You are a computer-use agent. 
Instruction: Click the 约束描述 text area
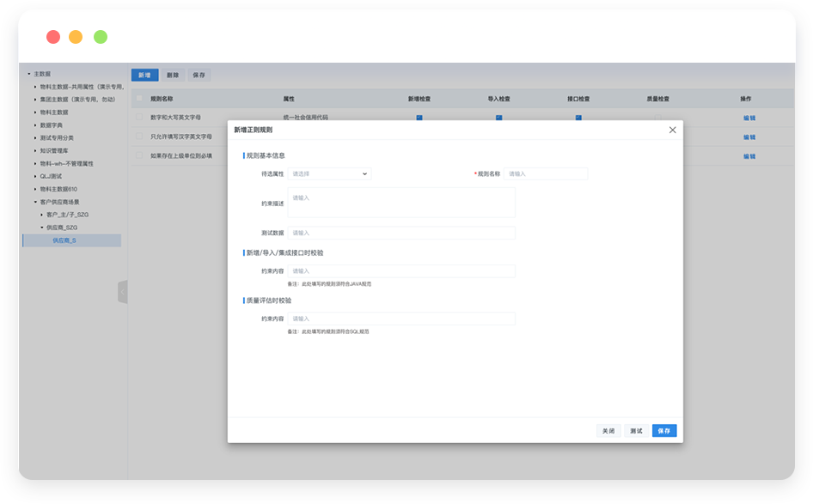[401, 203]
